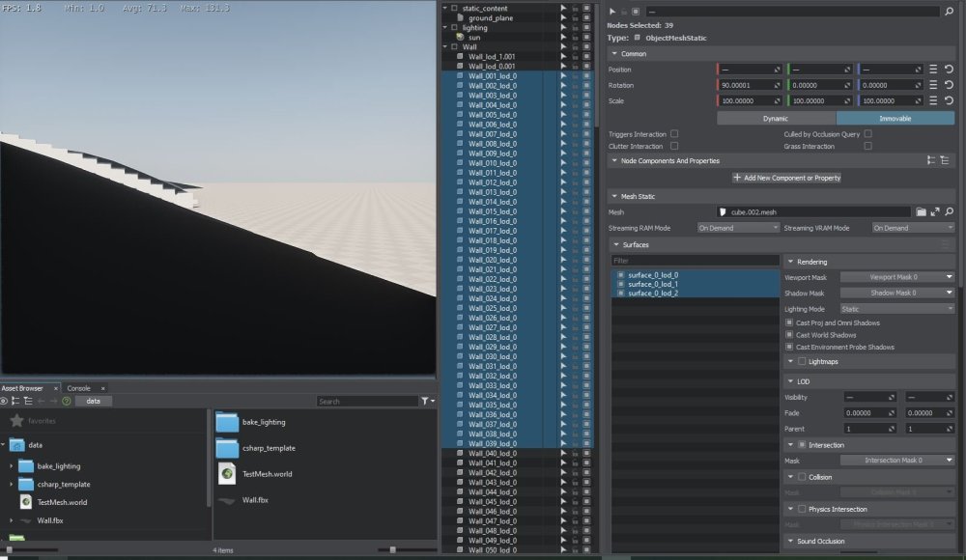Viewport: 966px width, 560px height.
Task: Click the Surfaces Filter input field
Action: 696,261
